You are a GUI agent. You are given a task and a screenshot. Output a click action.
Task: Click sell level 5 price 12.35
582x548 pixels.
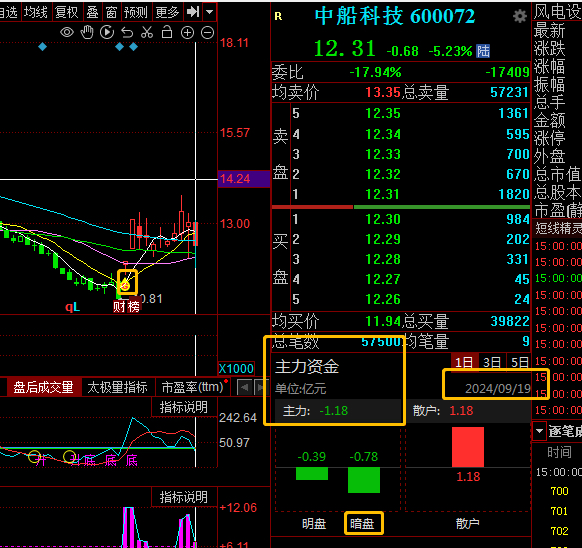pos(383,113)
